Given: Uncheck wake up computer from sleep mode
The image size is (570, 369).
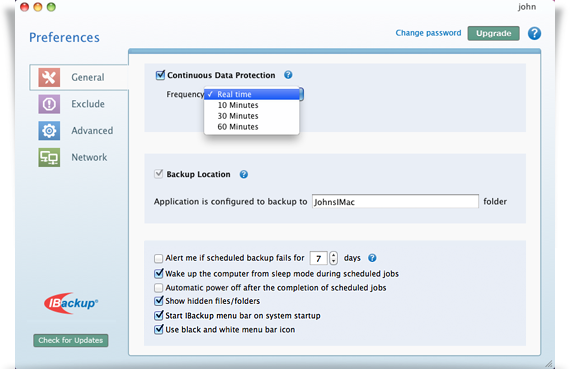Looking at the screenshot, I should pyautogui.click(x=158, y=273).
